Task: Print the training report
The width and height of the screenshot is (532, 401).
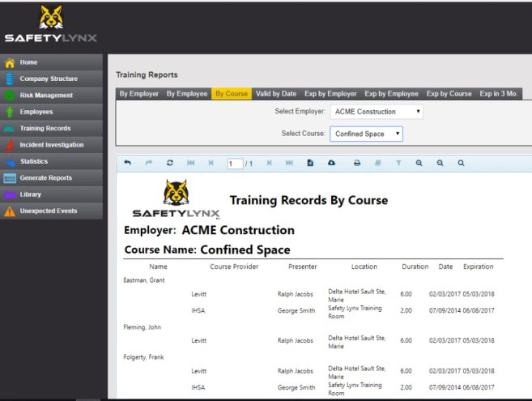Action: click(357, 163)
